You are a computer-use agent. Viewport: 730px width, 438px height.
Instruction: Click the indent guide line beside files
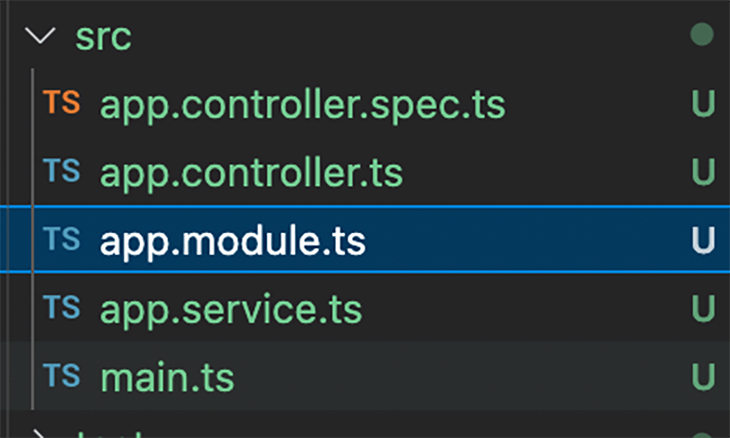click(x=33, y=239)
